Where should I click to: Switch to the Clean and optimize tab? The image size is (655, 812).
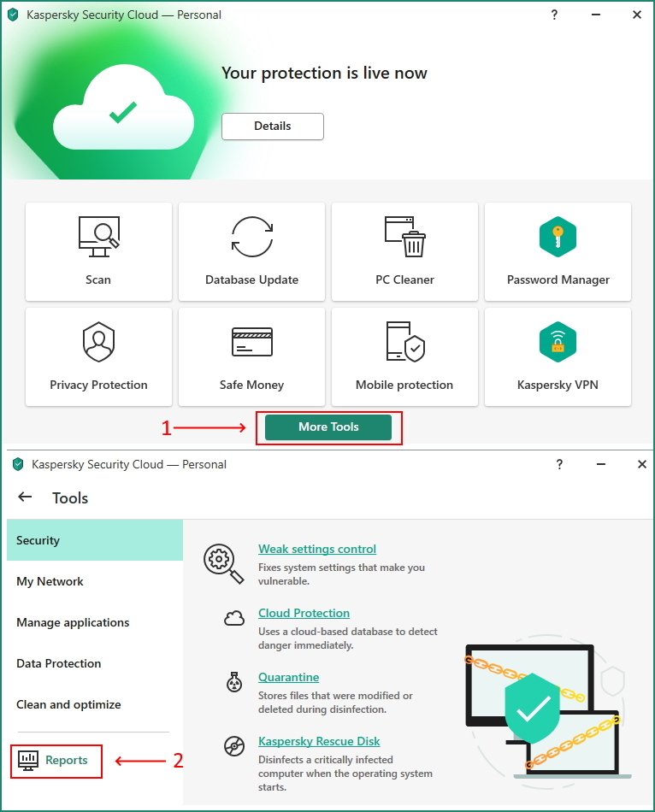click(x=95, y=704)
